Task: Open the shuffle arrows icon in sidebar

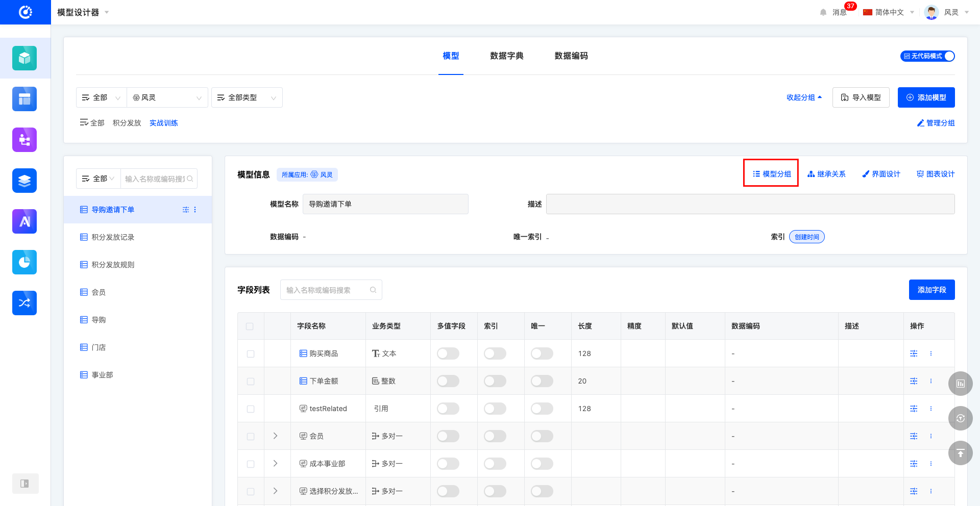Action: coord(24,303)
